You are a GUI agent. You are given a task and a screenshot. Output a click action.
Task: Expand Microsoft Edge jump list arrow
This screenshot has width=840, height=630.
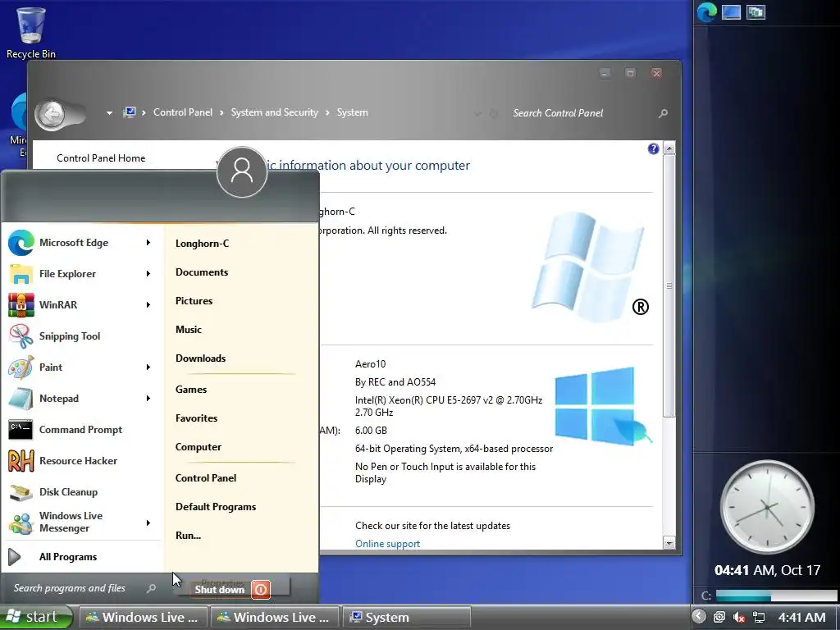click(148, 243)
